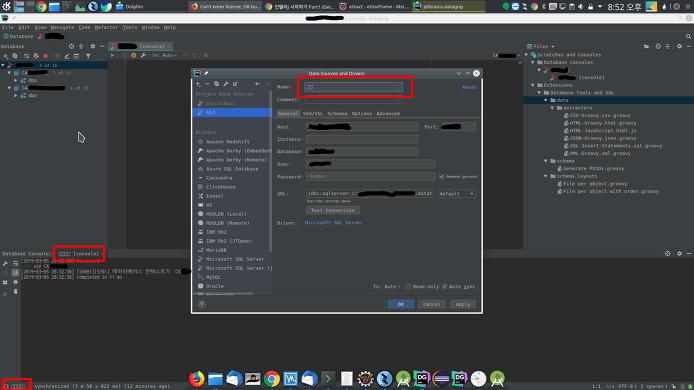
Task: Click the Reset link
Action: tap(469, 87)
